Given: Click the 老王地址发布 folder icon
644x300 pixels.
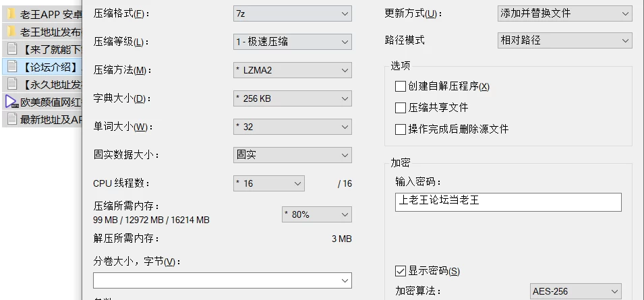Looking at the screenshot, I should (11, 32).
